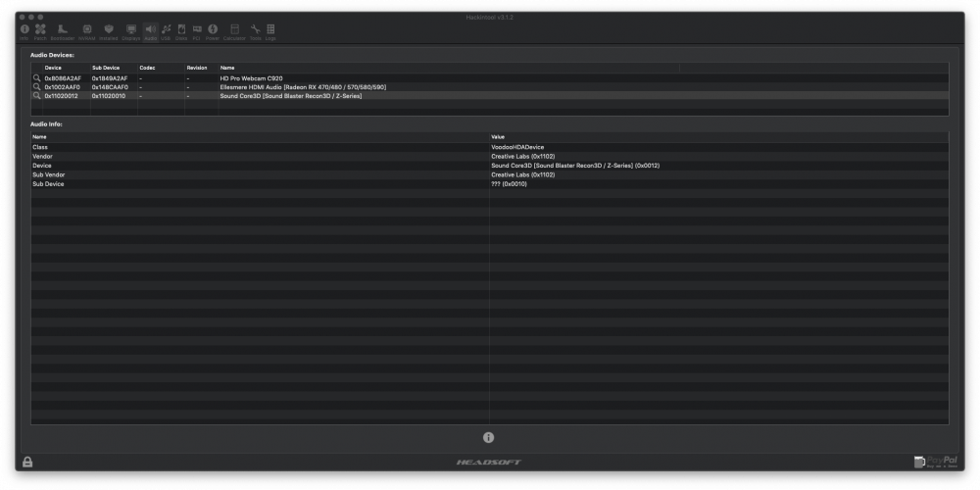Viewport: 980px width, 490px height.
Task: Click sub device 0x148CAAF0
Action: click(x=110, y=87)
